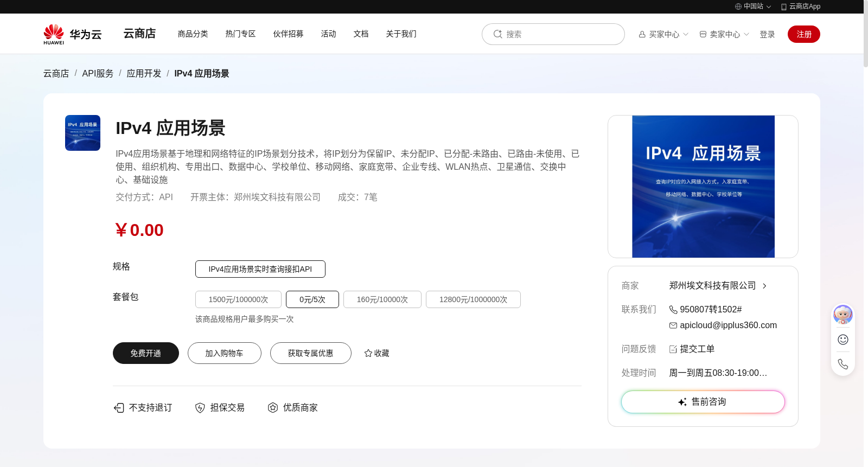This screenshot has height=467, width=868.
Task: Click the Huawei Cloud logo
Action: (x=73, y=34)
